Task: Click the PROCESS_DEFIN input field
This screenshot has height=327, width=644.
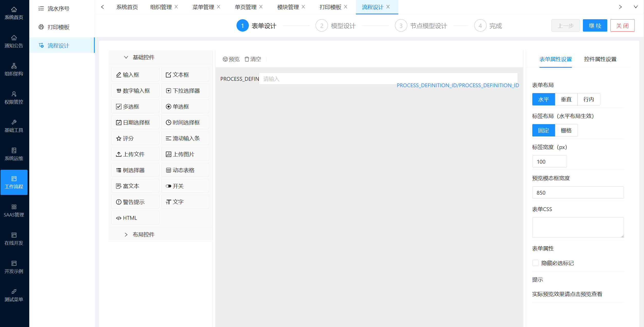Action: 388,79
